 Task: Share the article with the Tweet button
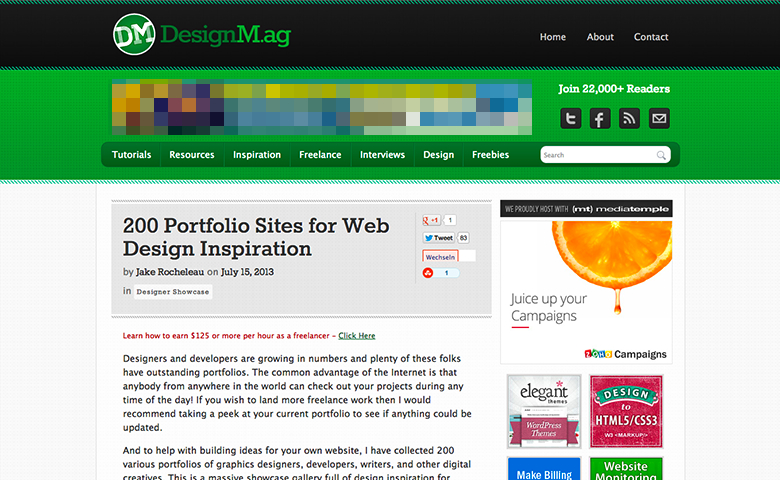tap(438, 238)
